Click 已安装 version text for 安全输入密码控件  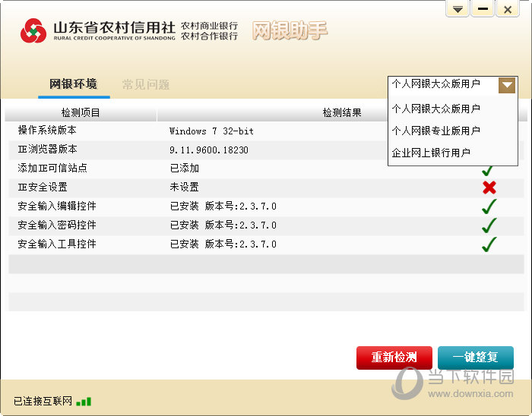(223, 225)
